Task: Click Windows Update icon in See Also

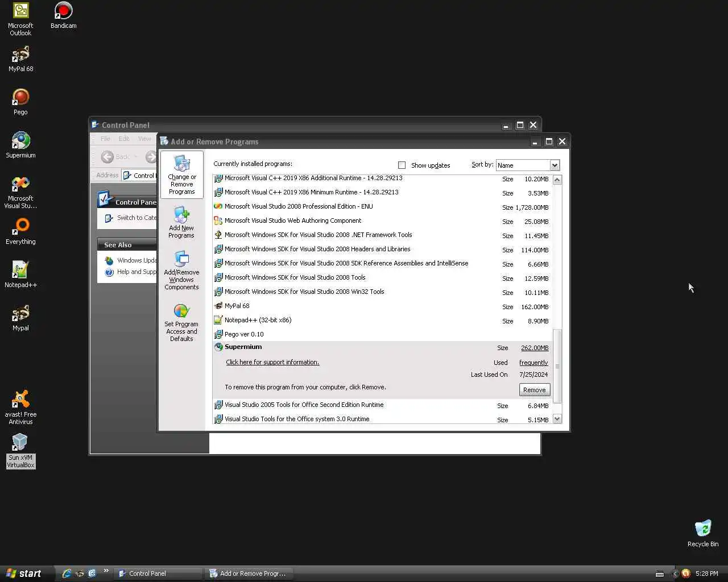Action: (109, 260)
